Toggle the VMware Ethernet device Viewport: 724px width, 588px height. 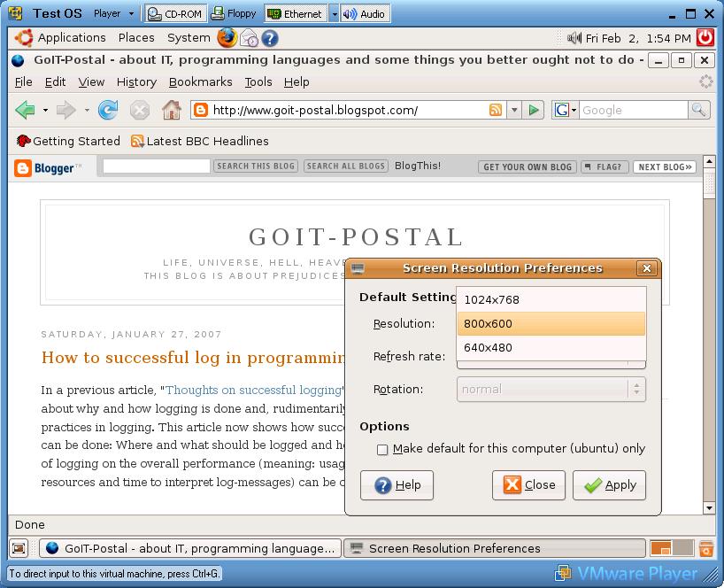pyautogui.click(x=296, y=14)
